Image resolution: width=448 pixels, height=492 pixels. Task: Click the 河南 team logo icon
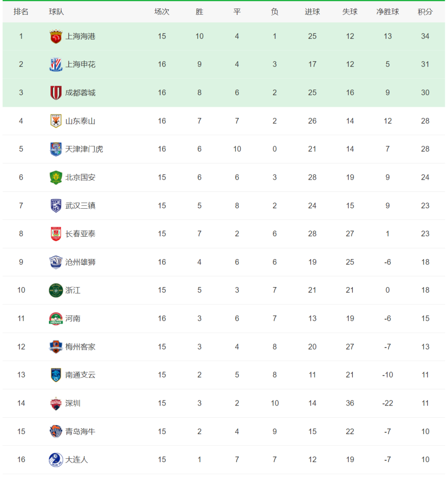point(56,318)
